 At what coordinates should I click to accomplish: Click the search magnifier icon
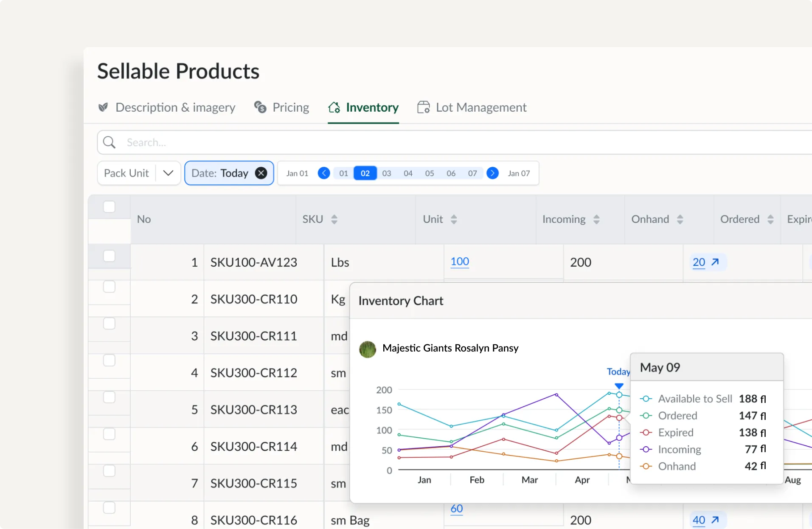pos(109,142)
